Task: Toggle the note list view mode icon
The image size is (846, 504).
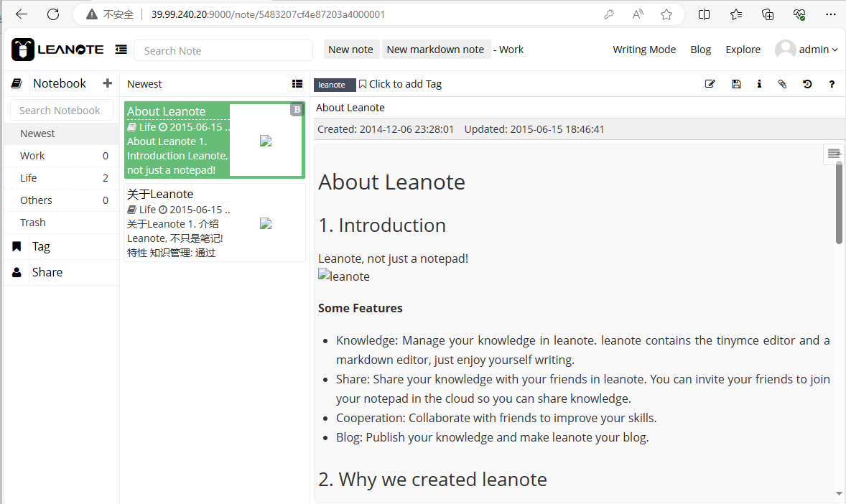Action: coord(297,84)
